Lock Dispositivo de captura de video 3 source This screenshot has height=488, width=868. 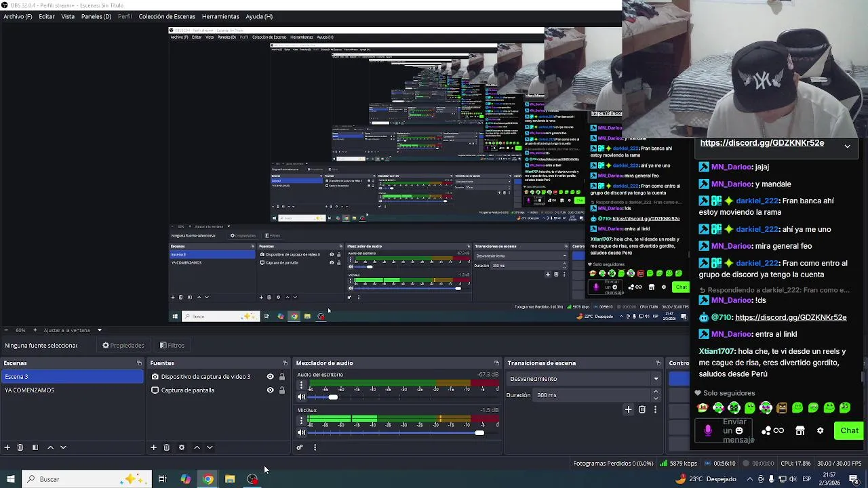(282, 377)
